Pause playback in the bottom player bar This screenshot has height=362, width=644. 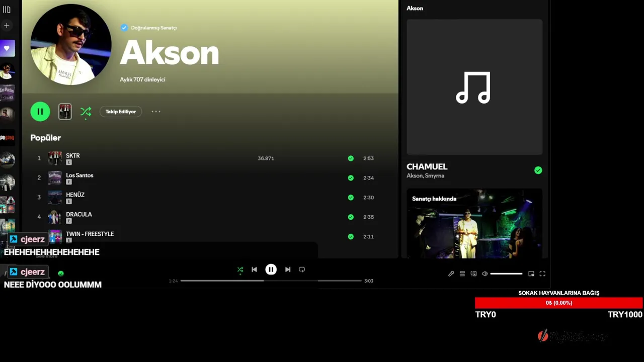click(x=271, y=269)
